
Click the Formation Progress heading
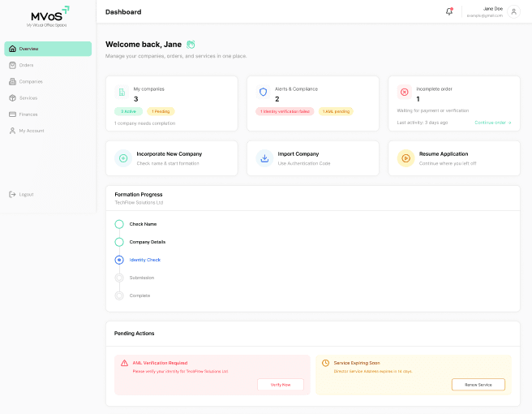[x=139, y=195]
